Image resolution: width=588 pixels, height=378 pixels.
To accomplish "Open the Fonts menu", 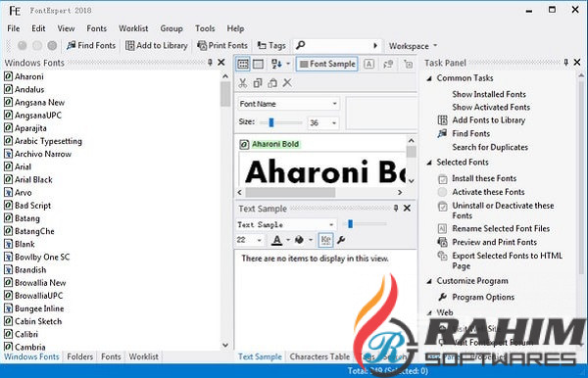I will point(96,28).
